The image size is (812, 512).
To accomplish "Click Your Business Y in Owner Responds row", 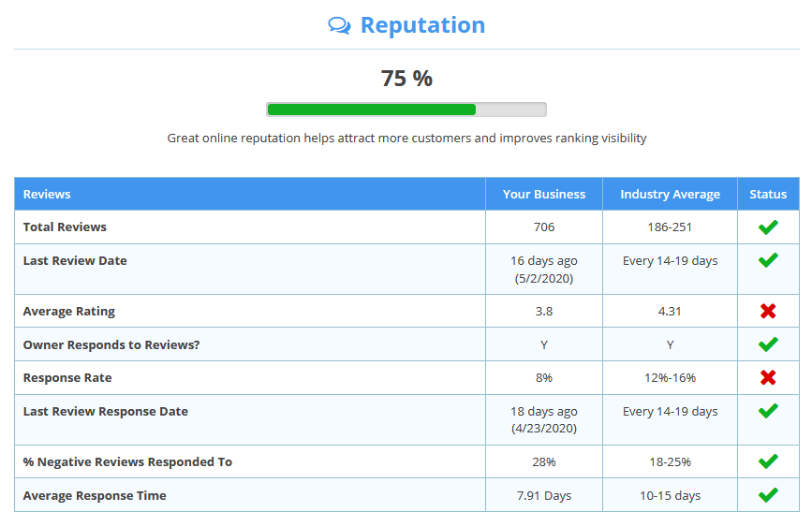I will [544, 344].
